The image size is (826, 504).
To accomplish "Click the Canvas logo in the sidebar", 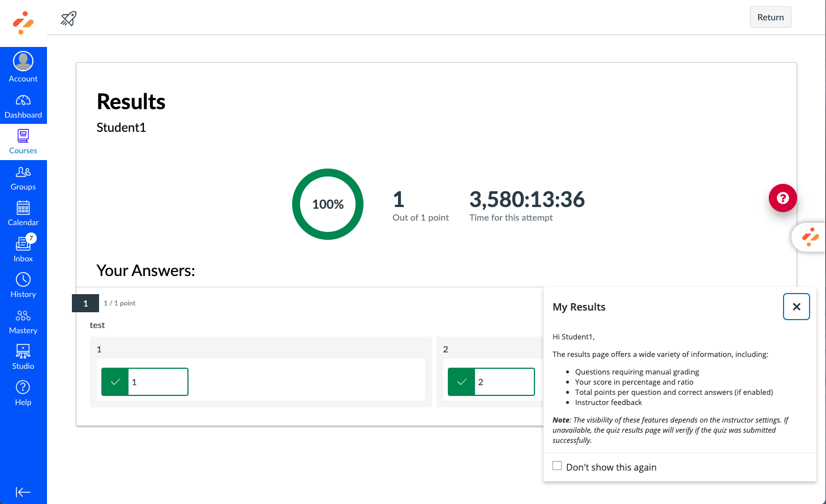I will coord(23,23).
